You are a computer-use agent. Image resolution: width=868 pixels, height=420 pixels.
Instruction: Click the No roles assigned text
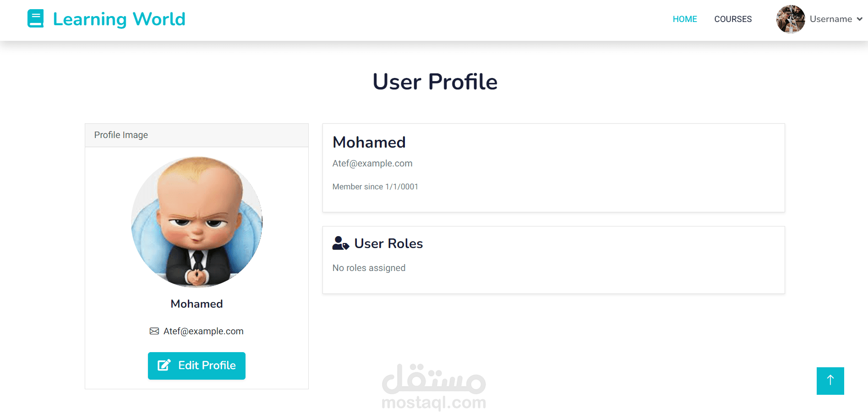(369, 268)
